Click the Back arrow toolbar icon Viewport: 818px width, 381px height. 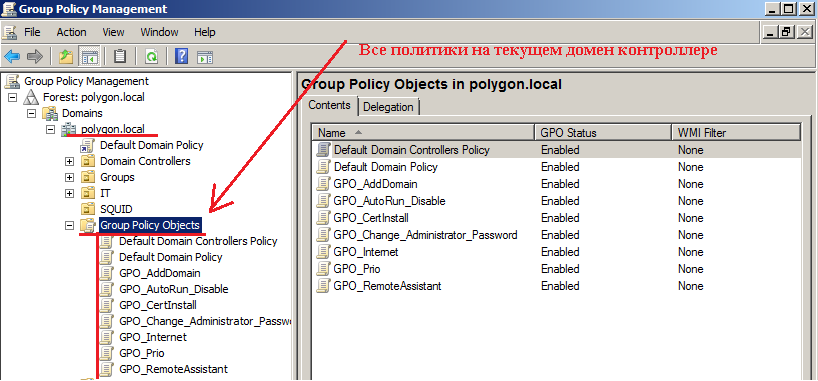pos(13,56)
